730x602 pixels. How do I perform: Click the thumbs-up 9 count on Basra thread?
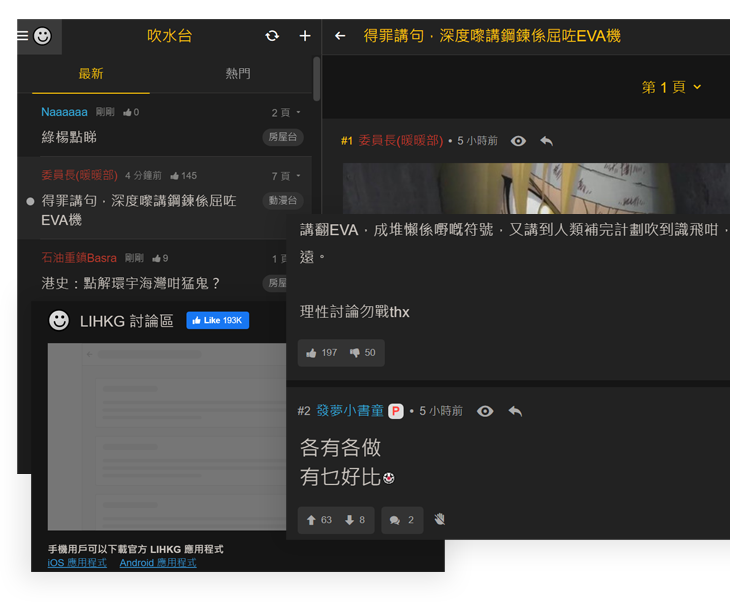[160, 258]
